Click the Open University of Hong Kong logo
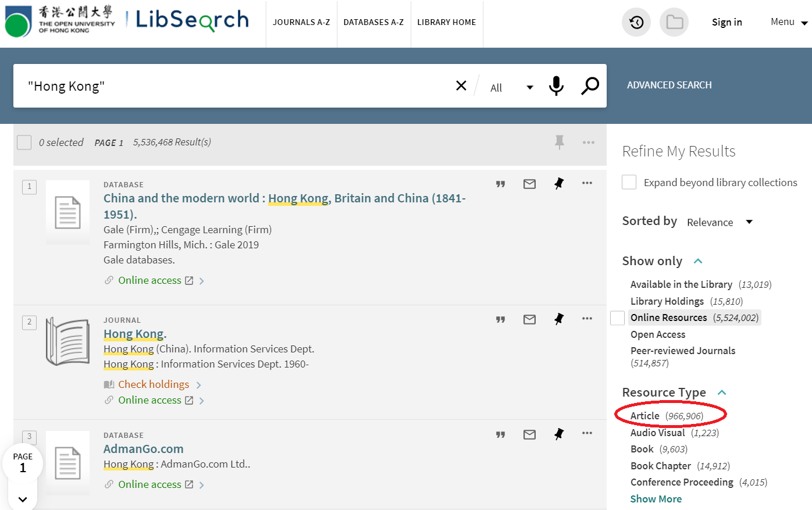Image resolution: width=812 pixels, height=510 pixels. [x=60, y=21]
